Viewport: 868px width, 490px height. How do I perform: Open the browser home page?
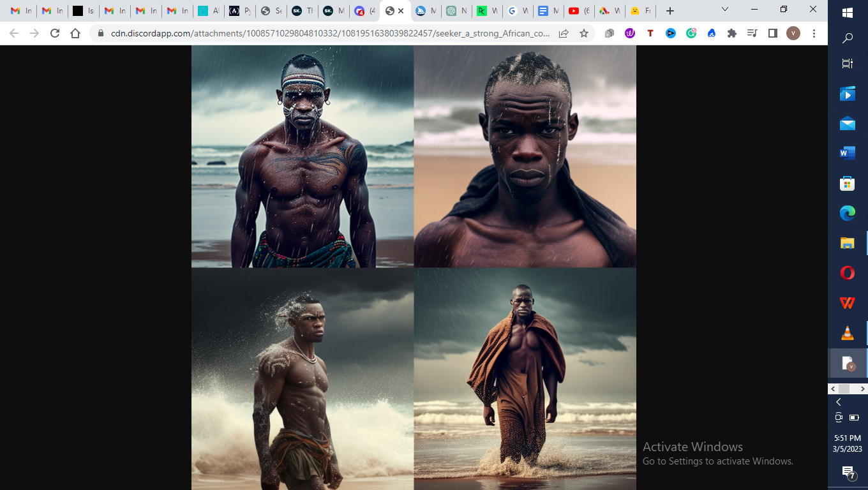coord(75,33)
